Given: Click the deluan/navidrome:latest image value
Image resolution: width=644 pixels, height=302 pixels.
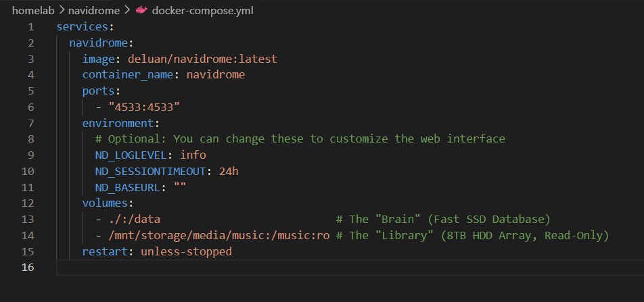Looking at the screenshot, I should point(202,59).
